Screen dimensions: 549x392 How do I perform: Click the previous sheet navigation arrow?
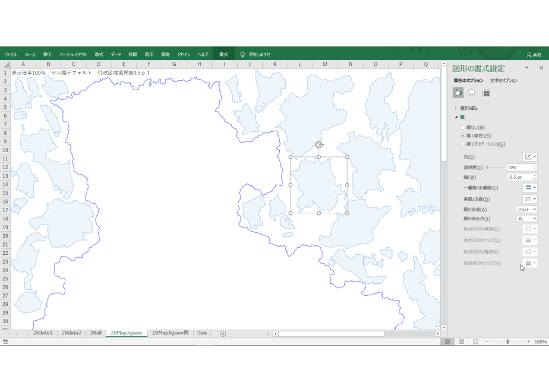(9, 334)
